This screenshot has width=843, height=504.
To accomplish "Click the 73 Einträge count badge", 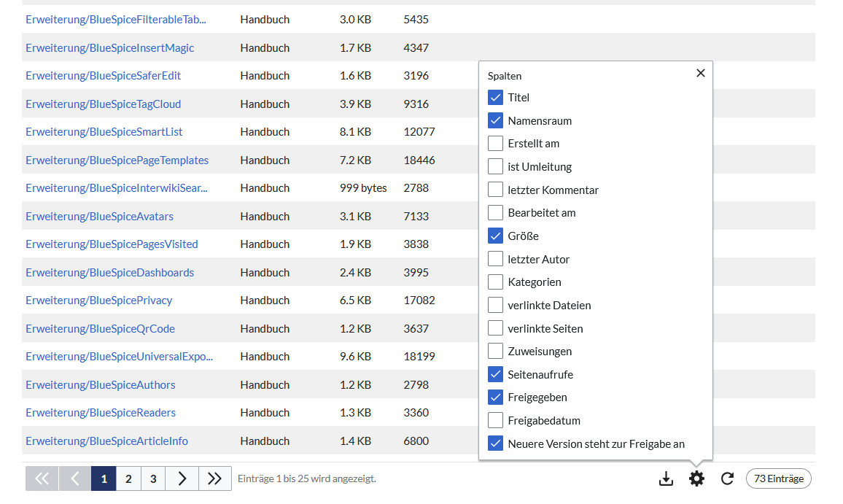I will click(779, 479).
